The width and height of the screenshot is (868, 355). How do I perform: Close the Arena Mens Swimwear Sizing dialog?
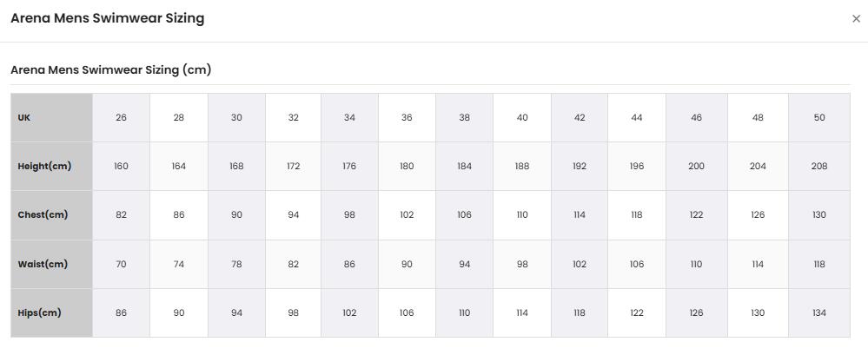[856, 19]
